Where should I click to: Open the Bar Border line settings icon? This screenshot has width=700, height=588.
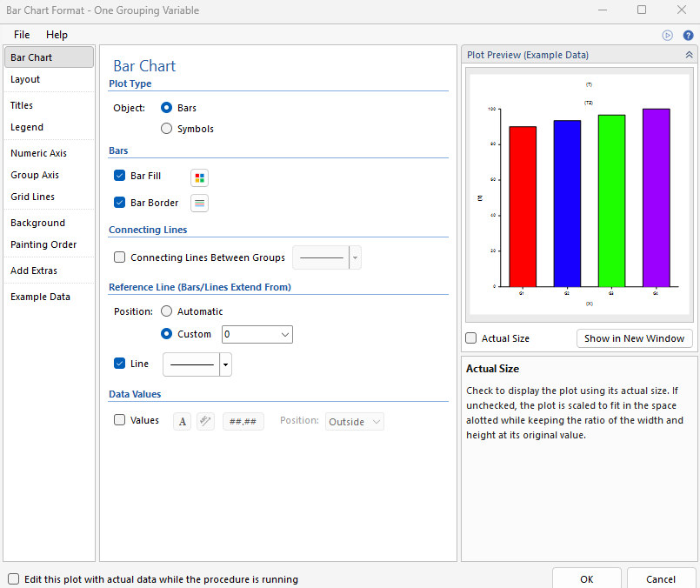tap(200, 204)
